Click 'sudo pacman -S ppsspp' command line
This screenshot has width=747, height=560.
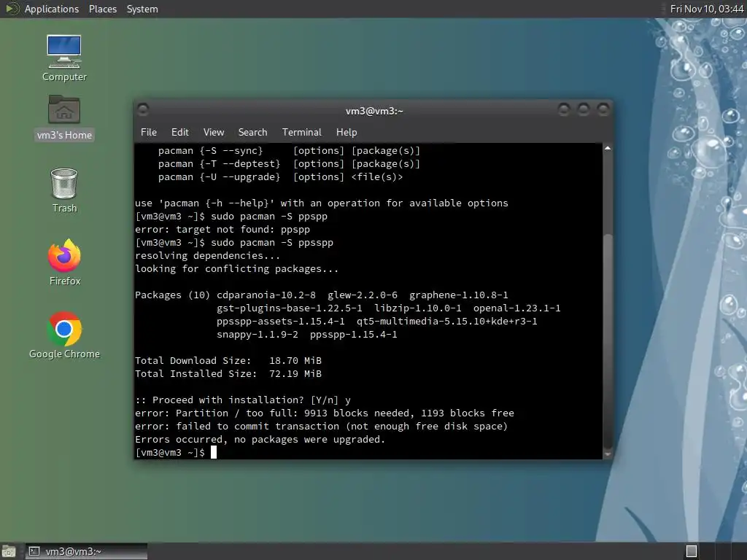pos(272,242)
